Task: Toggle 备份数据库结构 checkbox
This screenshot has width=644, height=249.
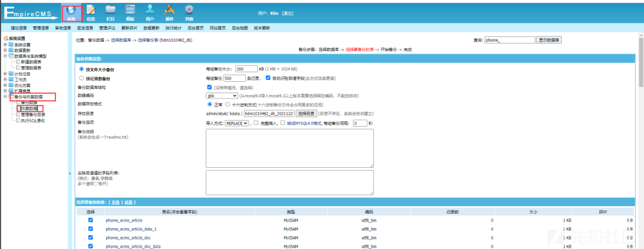Action: pyautogui.click(x=209, y=87)
